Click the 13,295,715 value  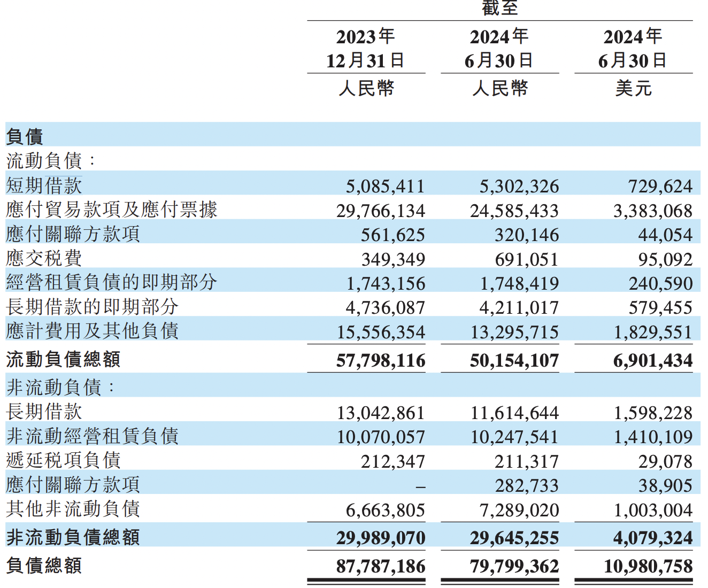pos(514,332)
